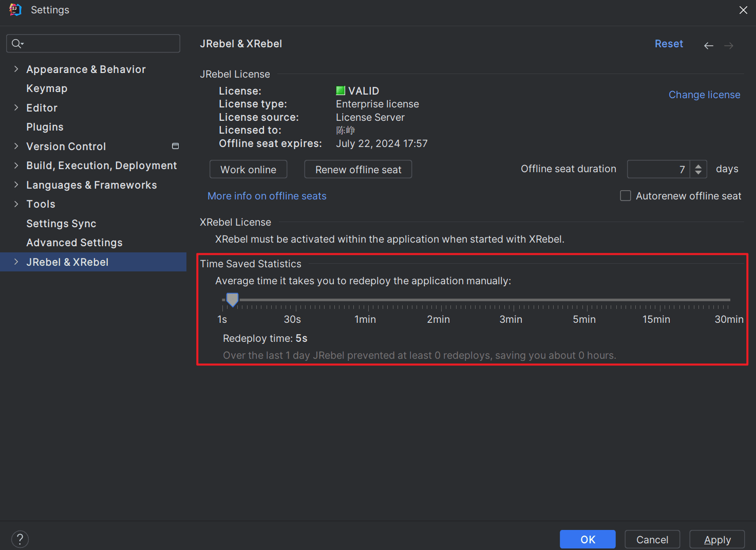The image size is (756, 550).
Task: Select JRebel & XRebel in the sidebar
Action: [93, 262]
